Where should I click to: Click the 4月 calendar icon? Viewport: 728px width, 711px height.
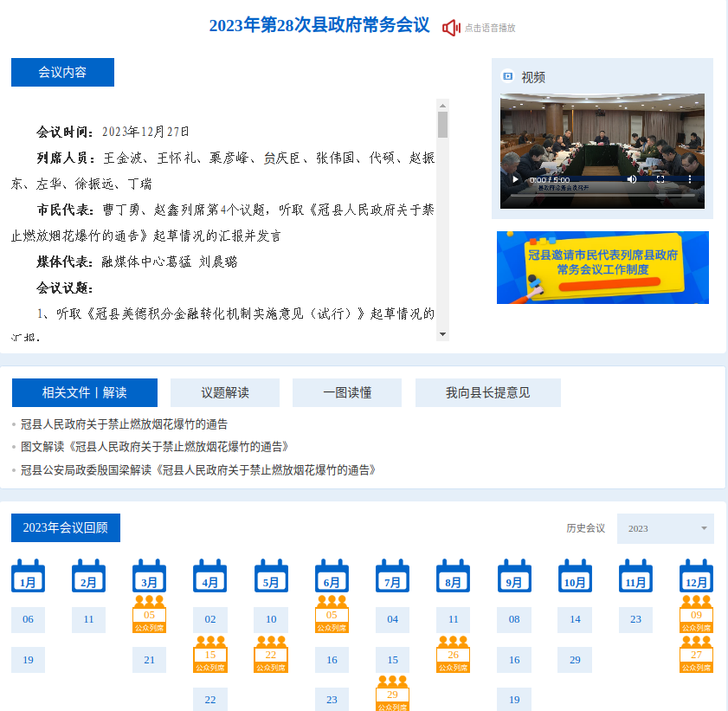[209, 576]
